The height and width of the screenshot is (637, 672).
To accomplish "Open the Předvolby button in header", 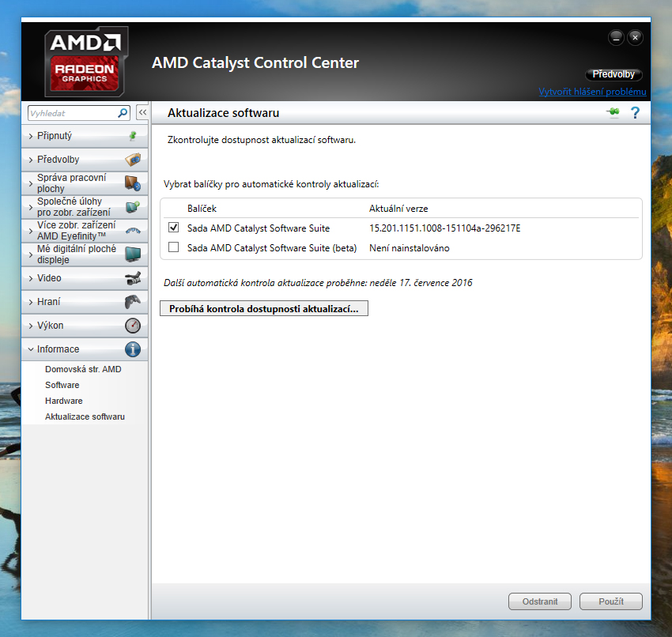I will click(x=613, y=74).
